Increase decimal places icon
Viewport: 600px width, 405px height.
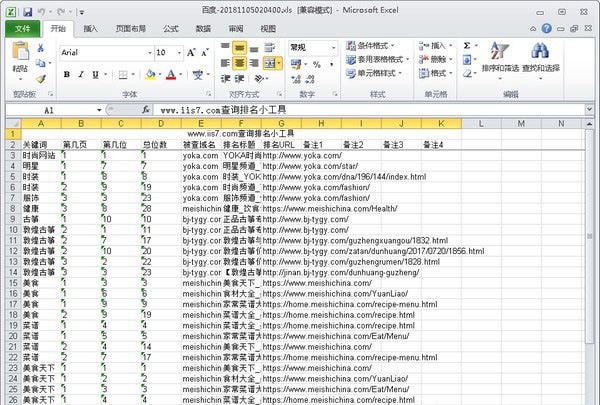click(x=296, y=79)
